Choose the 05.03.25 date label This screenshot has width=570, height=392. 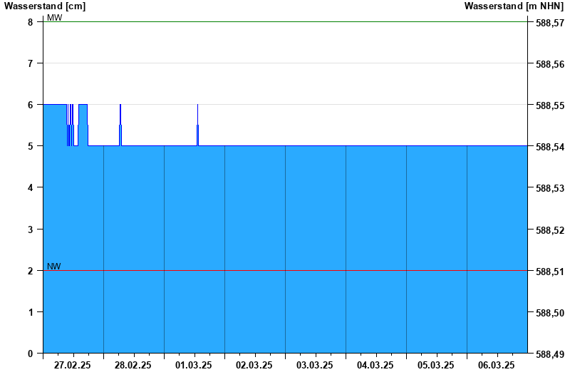[436, 366]
